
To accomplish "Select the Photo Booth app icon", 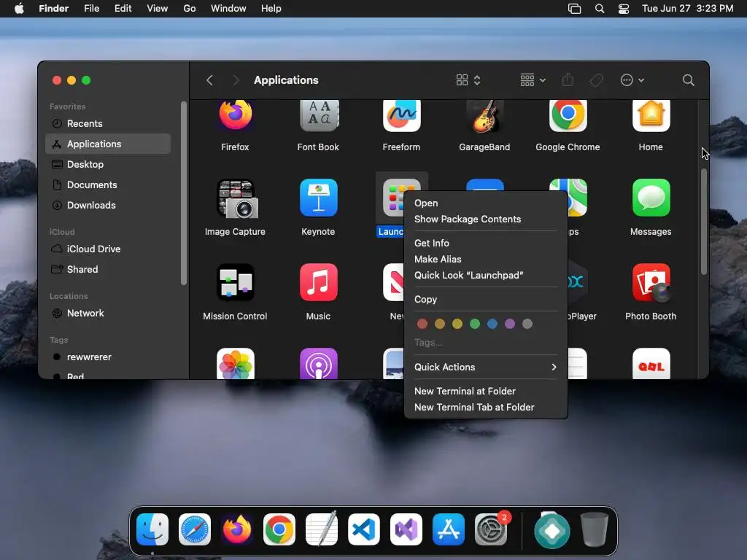I will 651,283.
